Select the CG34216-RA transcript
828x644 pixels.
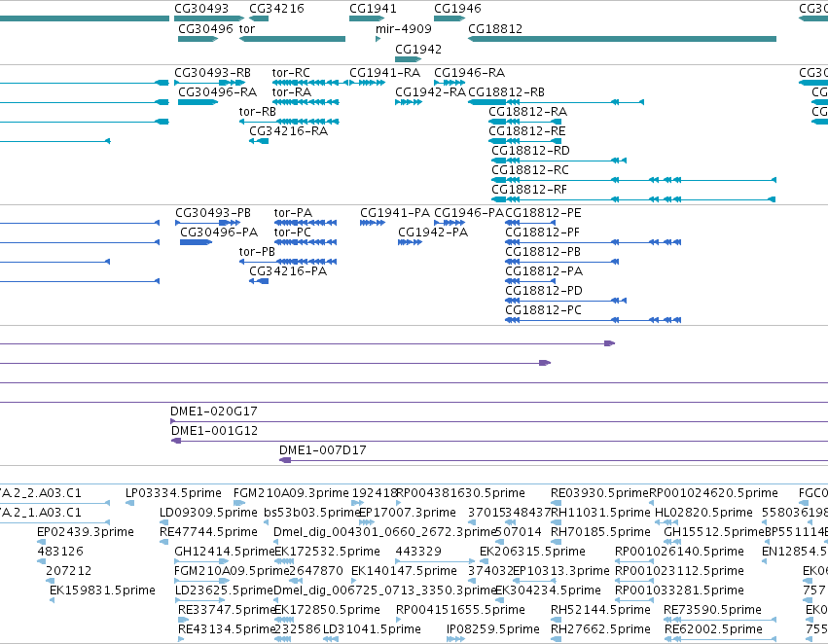point(288,131)
